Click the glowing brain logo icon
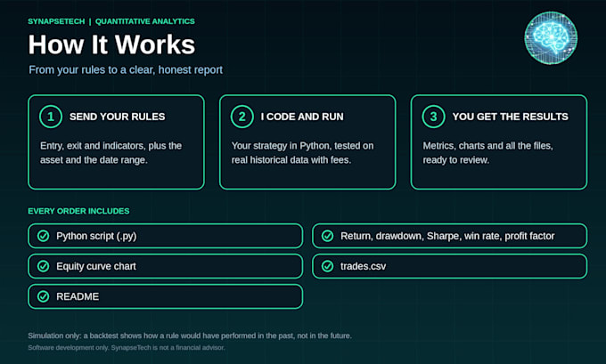606x364 pixels. [551, 38]
